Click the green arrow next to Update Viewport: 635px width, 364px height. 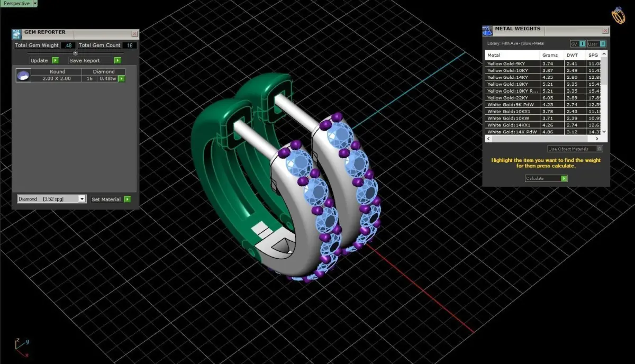55,60
